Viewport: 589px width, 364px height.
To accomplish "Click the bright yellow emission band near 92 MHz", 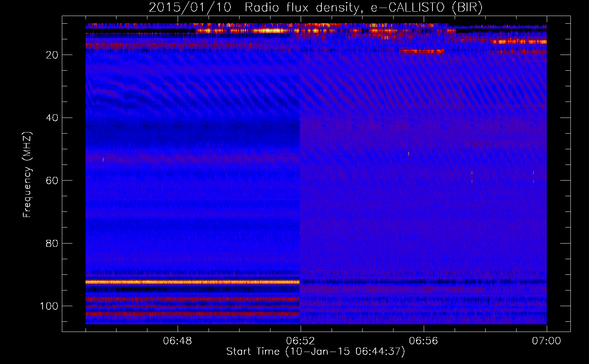I will (x=193, y=282).
